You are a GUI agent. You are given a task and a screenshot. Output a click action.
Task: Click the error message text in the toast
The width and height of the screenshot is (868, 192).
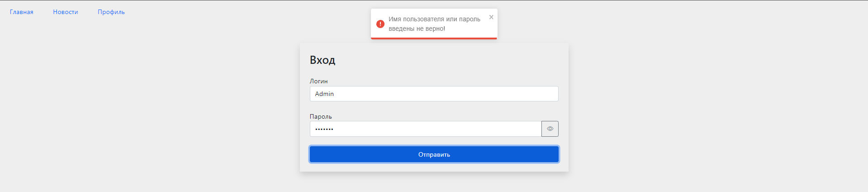434,24
